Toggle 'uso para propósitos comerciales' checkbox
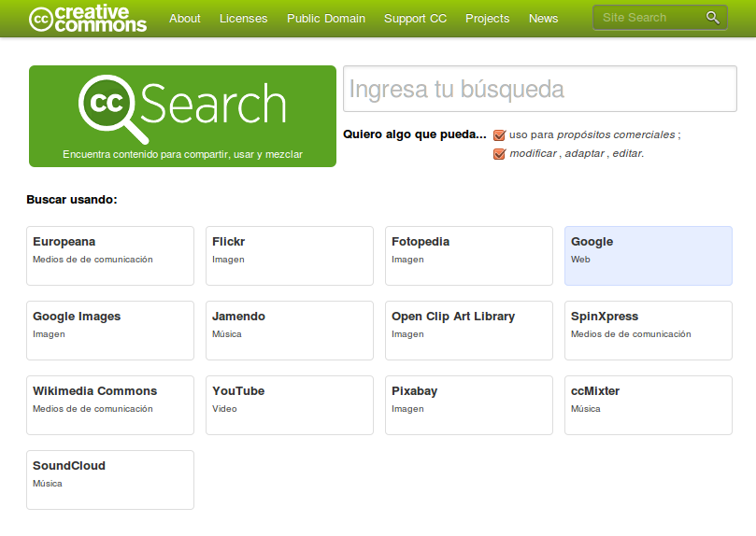 click(500, 134)
